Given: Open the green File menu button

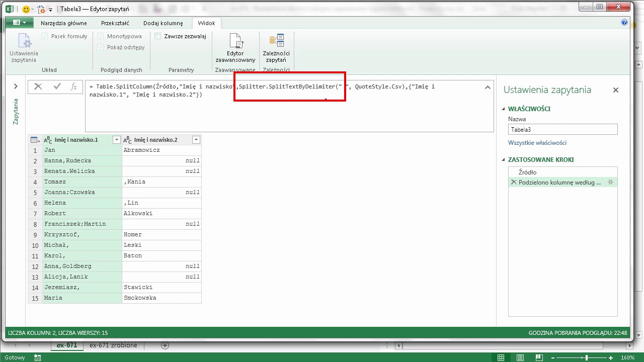Looking at the screenshot, I should (x=20, y=23).
